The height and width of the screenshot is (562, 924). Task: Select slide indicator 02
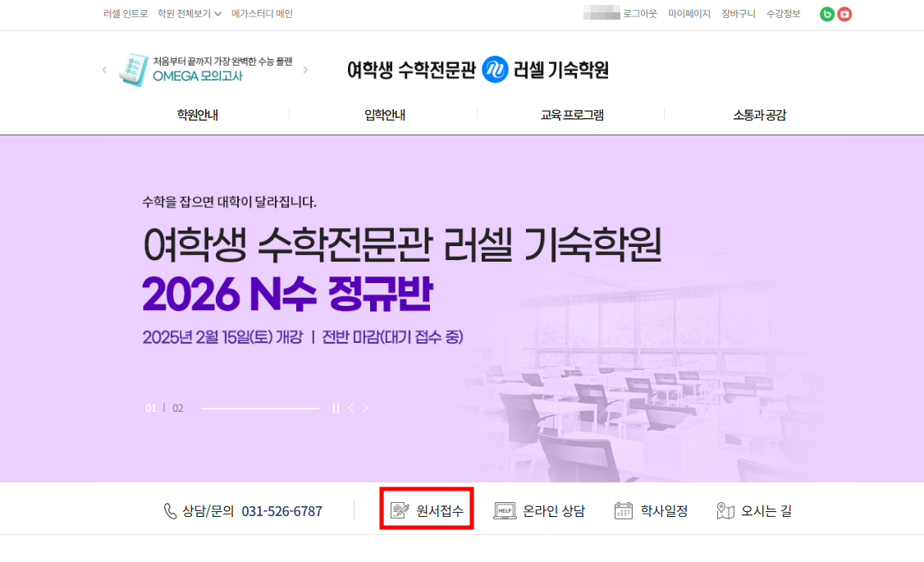(x=178, y=409)
